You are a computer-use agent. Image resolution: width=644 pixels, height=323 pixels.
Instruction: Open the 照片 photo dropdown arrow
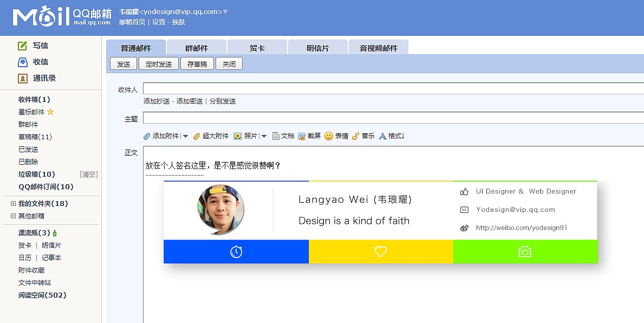tap(264, 136)
